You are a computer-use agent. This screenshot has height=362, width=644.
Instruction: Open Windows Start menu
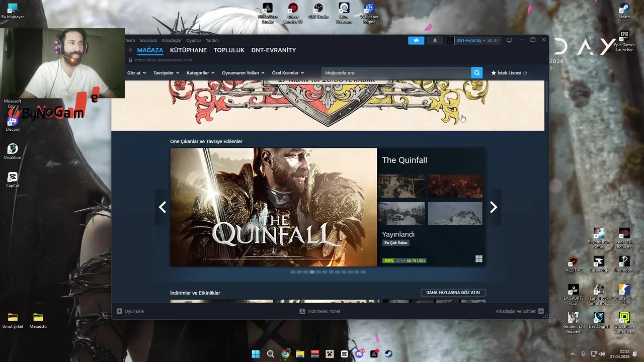[x=256, y=354]
